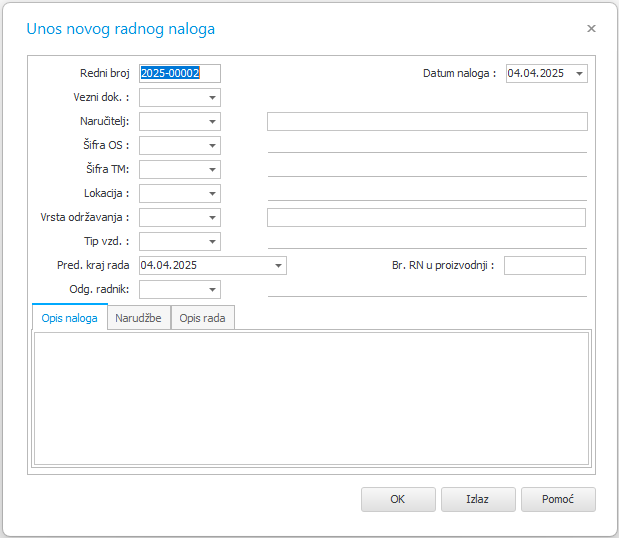
Task: Switch to the Opis rada tab
Action: [x=203, y=318]
